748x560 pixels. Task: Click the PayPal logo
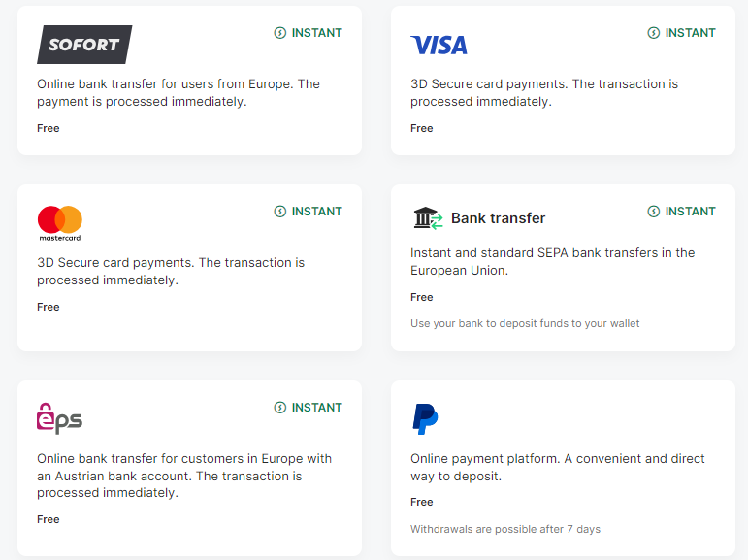click(x=425, y=418)
